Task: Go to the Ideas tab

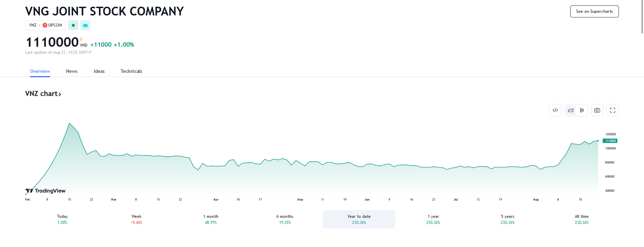Action: [x=99, y=71]
